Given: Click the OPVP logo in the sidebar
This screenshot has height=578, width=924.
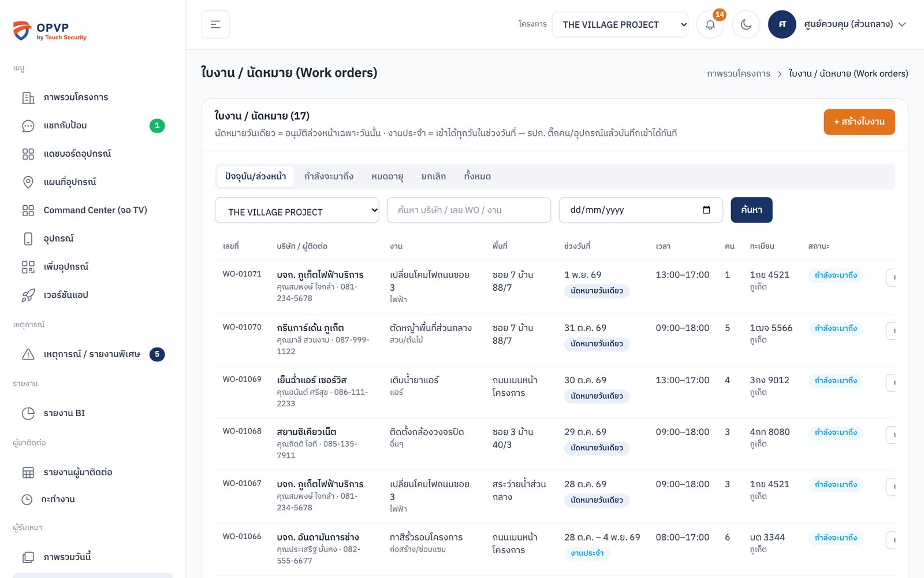Looking at the screenshot, I should tap(50, 31).
